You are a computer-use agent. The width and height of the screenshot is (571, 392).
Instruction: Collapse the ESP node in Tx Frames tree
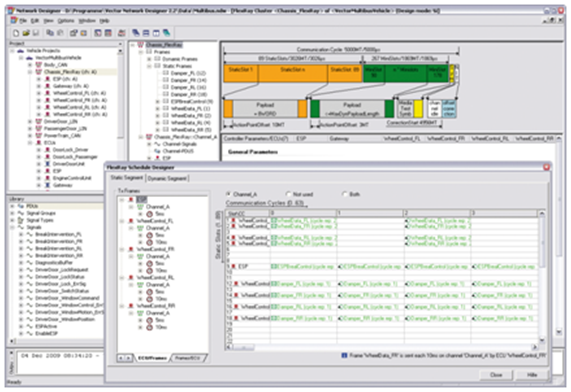click(x=122, y=200)
